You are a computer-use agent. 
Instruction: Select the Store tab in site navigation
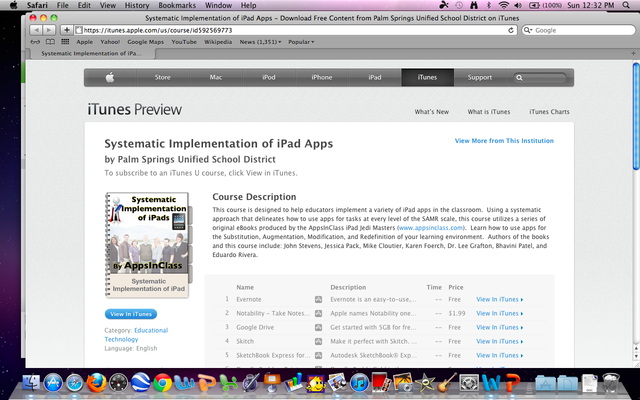(162, 77)
